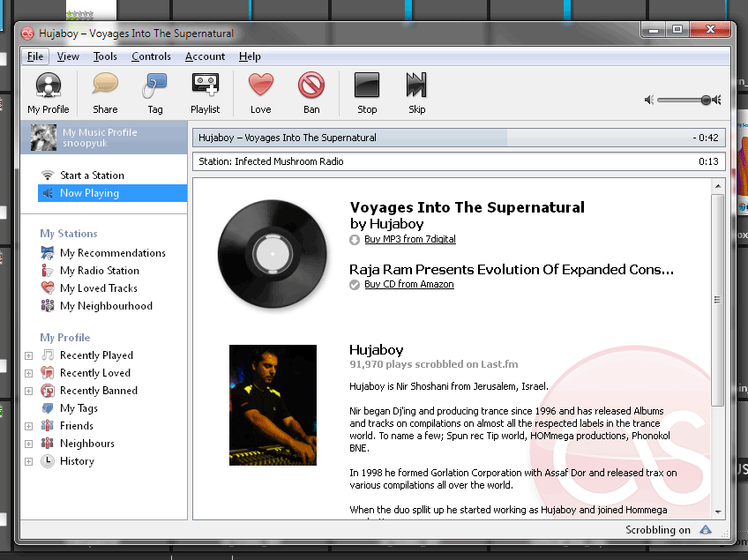The height and width of the screenshot is (560, 748).
Task: Click Buy CD from Amazon link
Action: (x=408, y=284)
